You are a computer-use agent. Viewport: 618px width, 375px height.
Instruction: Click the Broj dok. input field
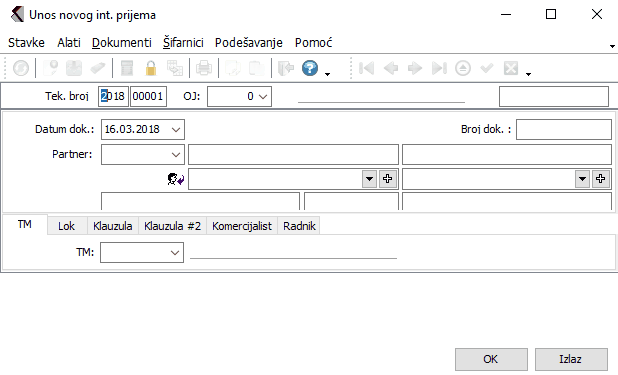coord(564,130)
